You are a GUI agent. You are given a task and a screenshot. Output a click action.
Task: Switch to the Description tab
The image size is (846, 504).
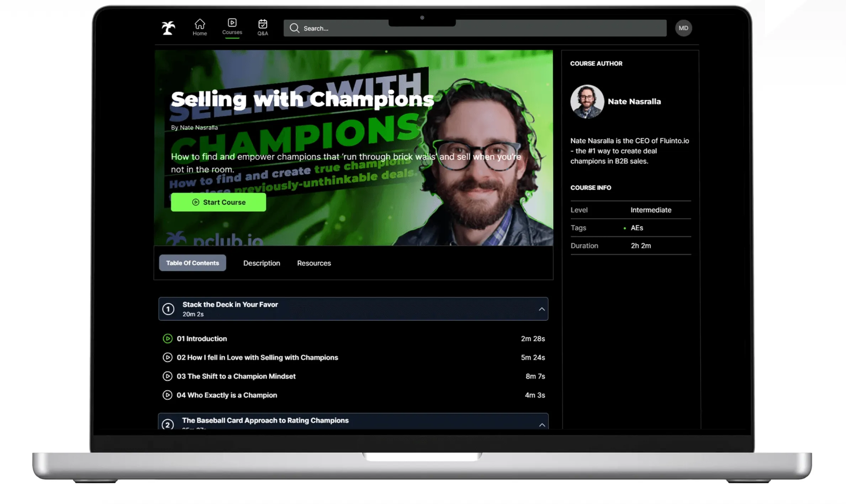[261, 263]
